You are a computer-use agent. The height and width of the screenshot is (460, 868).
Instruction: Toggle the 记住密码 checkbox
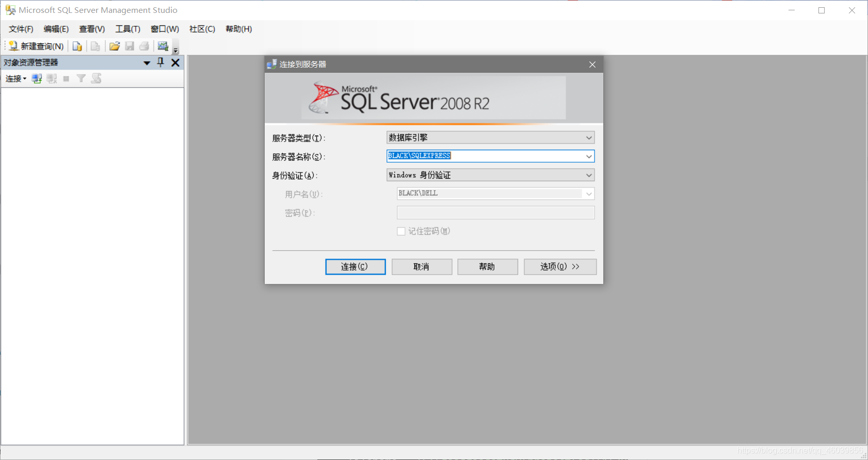click(401, 231)
